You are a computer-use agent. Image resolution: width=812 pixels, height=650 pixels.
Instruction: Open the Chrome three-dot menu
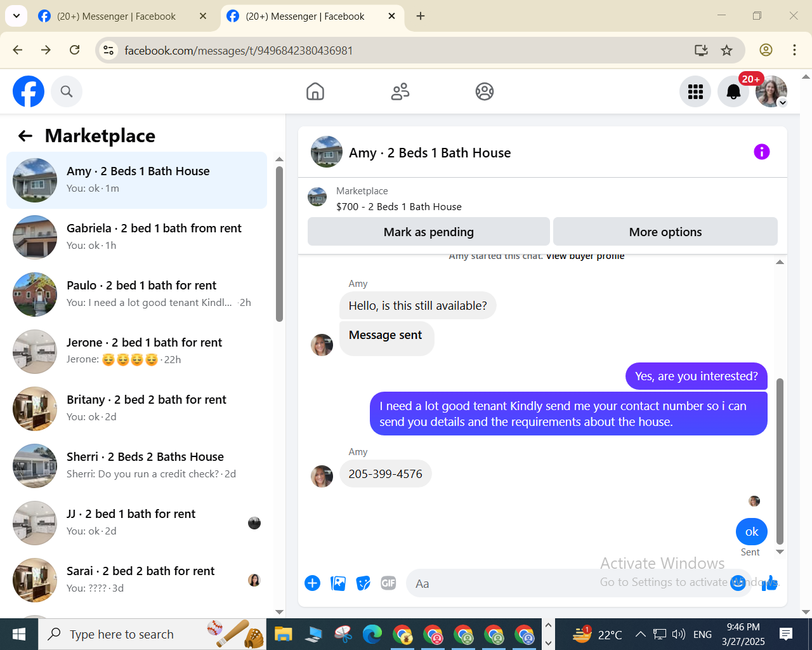794,50
